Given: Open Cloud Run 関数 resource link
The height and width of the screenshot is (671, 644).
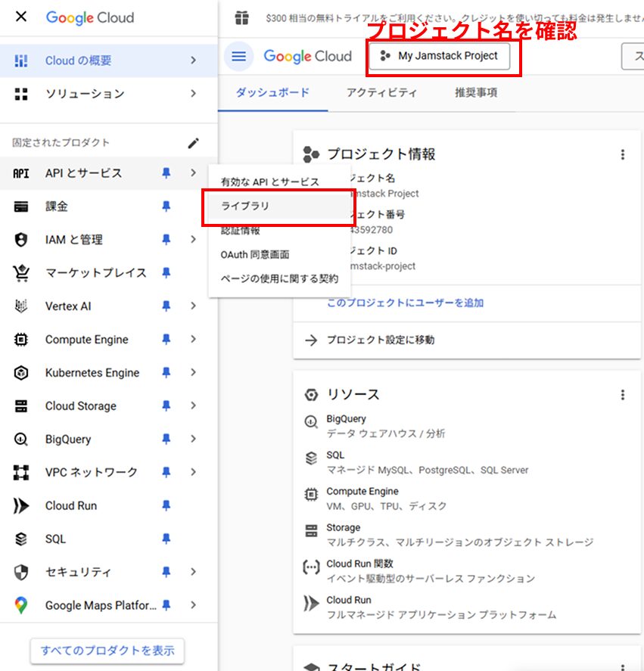Looking at the screenshot, I should (x=359, y=564).
